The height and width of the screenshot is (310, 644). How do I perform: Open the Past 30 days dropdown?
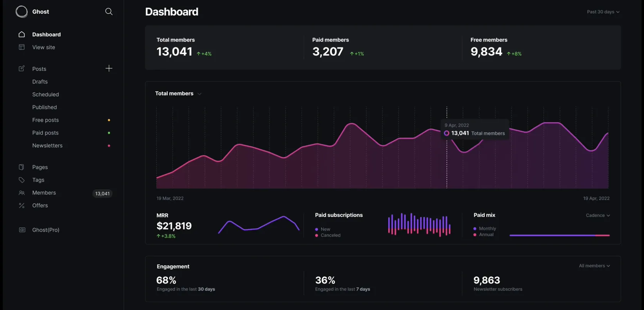[x=603, y=12]
